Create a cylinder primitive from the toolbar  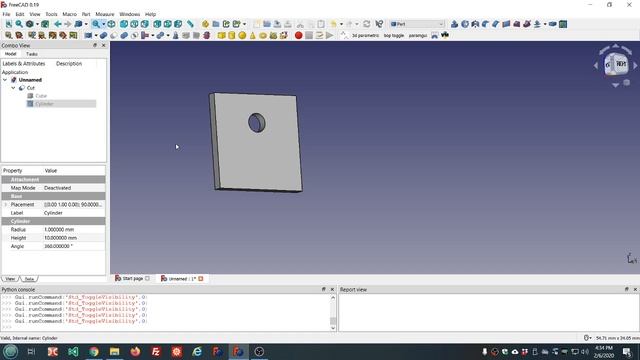(231, 36)
